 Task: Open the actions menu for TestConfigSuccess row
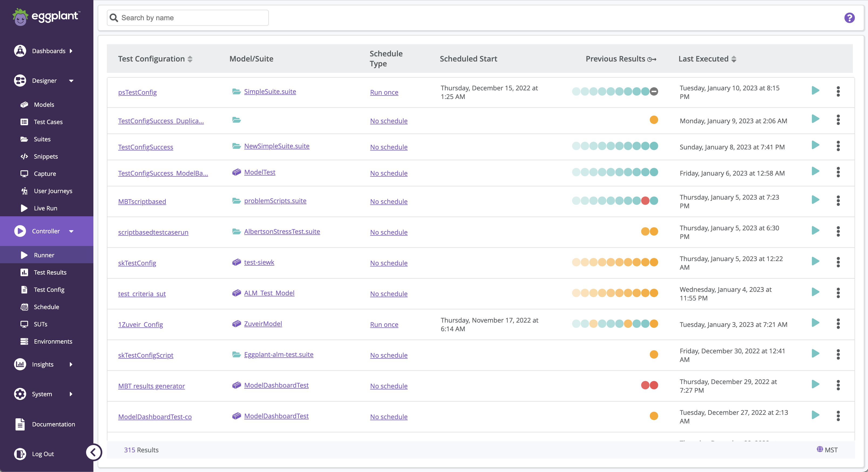point(838,146)
